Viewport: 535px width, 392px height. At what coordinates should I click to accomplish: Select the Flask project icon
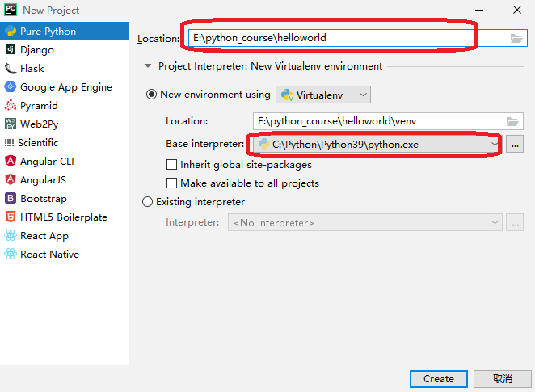[11, 69]
